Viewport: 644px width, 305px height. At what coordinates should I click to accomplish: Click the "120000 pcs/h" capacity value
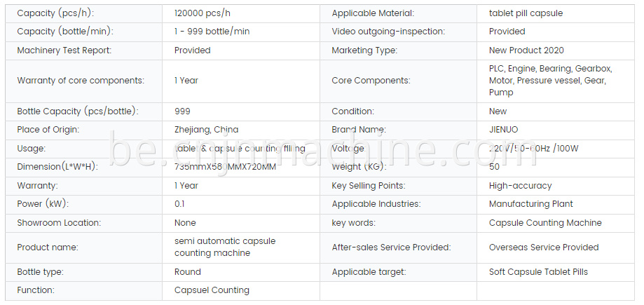(202, 13)
